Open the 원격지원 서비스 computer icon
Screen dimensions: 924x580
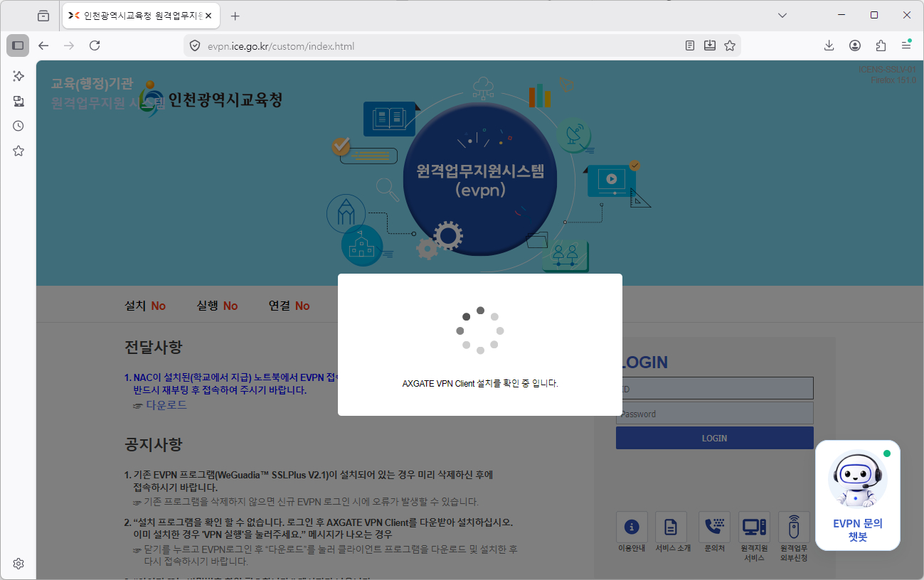click(x=754, y=527)
